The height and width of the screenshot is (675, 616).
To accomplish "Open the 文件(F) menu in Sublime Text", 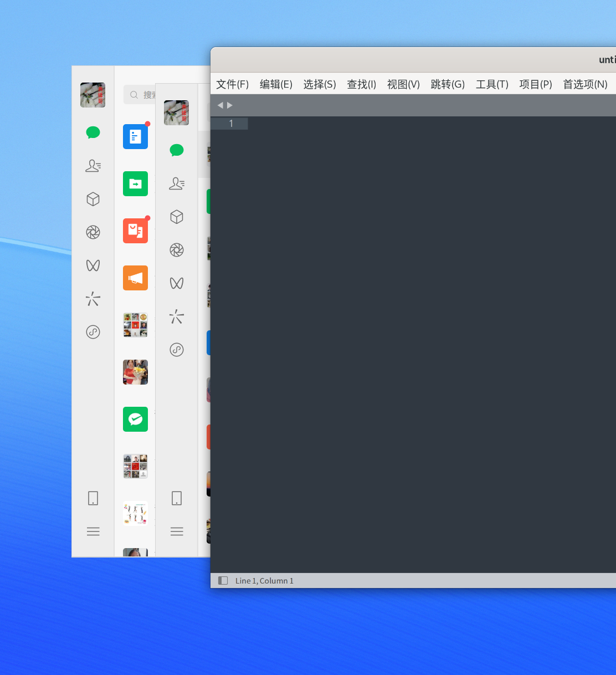I will [232, 84].
